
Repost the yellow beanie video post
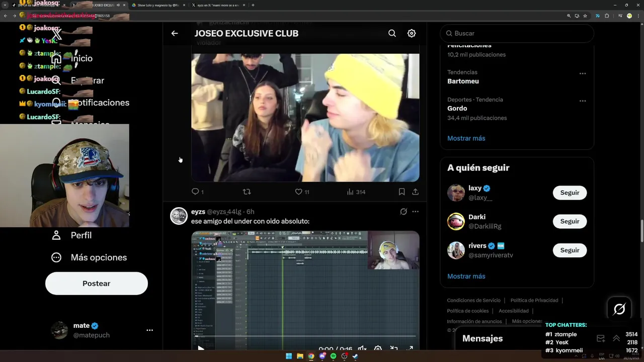[247, 192]
